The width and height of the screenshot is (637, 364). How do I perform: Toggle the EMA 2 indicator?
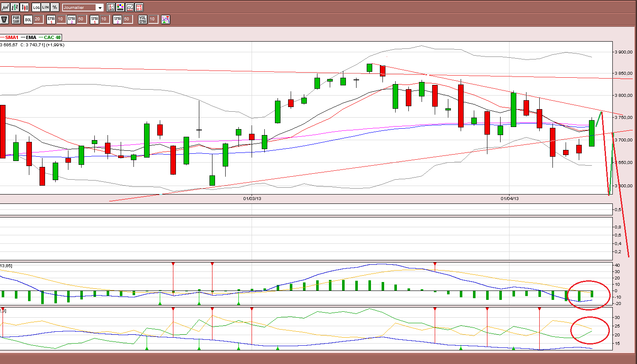coord(71,19)
